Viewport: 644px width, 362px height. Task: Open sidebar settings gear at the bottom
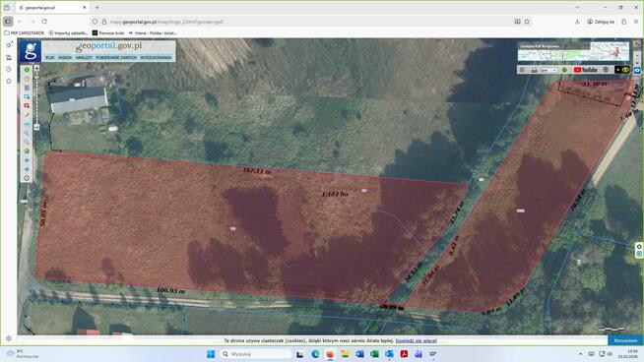(x=9, y=338)
